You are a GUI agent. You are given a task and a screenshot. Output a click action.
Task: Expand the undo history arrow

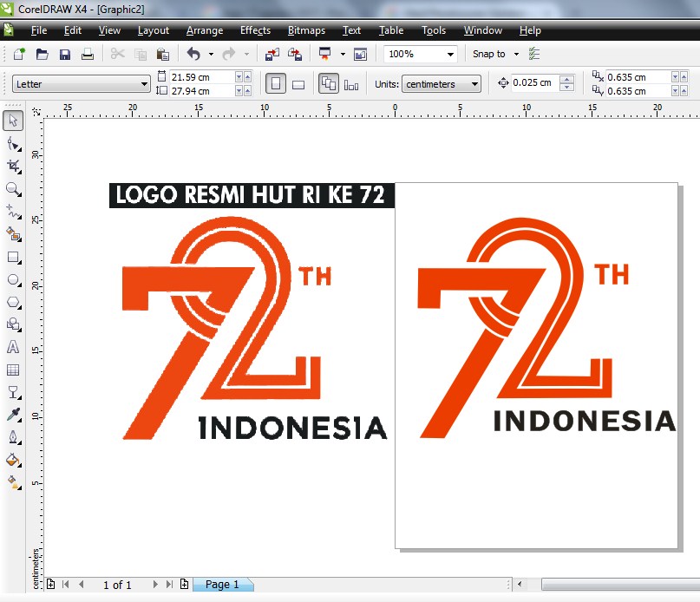[211, 54]
